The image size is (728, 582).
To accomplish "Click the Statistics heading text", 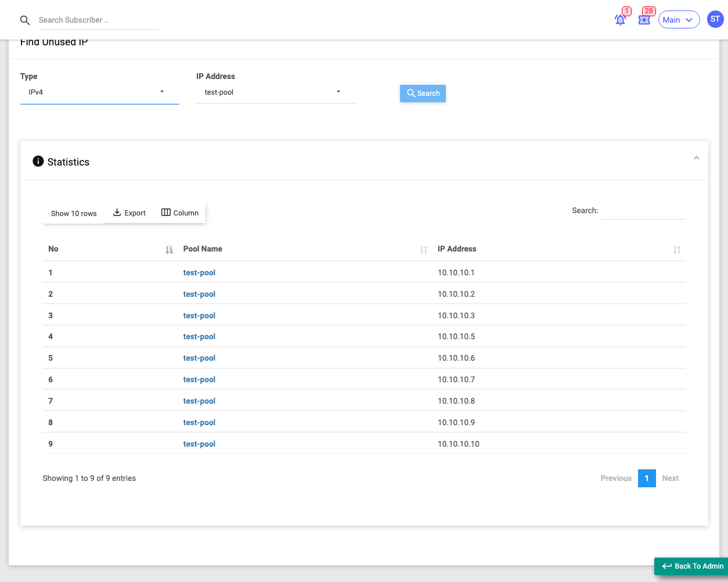I will tap(69, 162).
